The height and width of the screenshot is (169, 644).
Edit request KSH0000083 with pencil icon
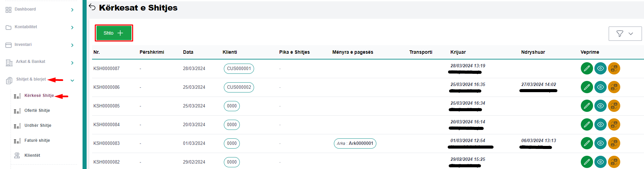click(587, 143)
